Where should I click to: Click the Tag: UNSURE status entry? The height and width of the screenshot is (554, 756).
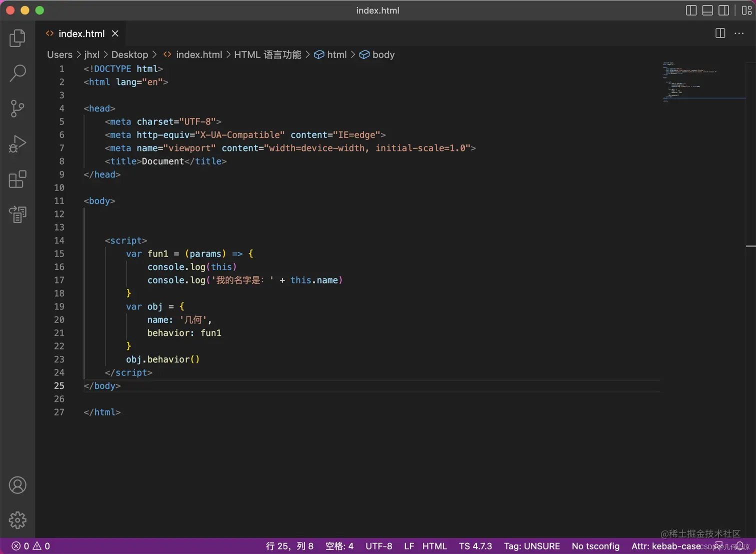[x=532, y=546]
